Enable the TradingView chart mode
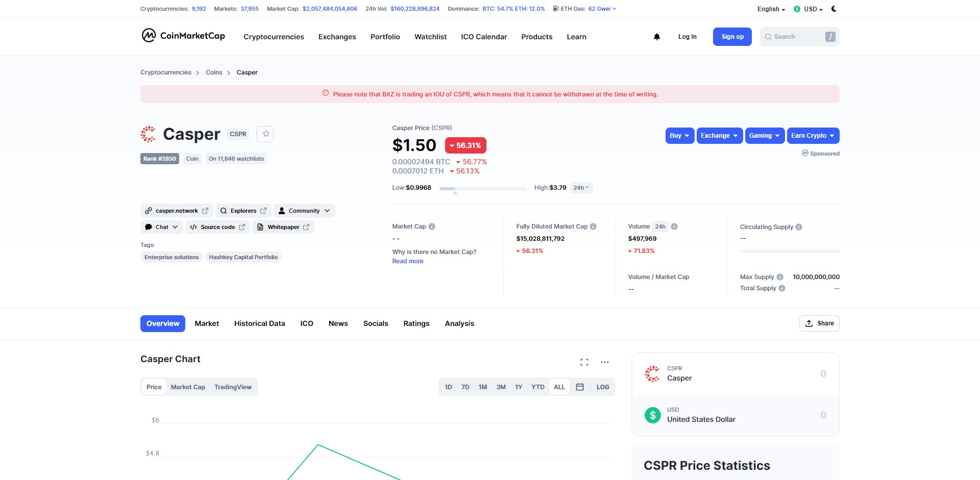The width and height of the screenshot is (980, 480). click(x=233, y=387)
